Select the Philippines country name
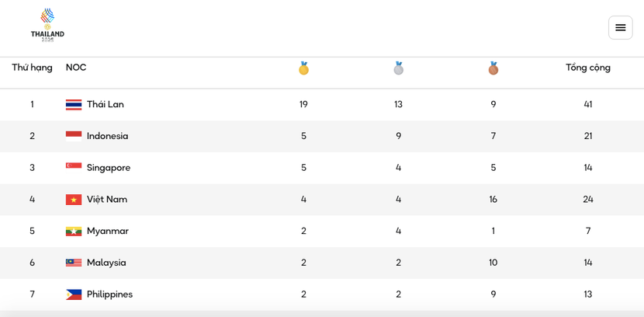Screen dimensions: 644x317 click(109, 294)
